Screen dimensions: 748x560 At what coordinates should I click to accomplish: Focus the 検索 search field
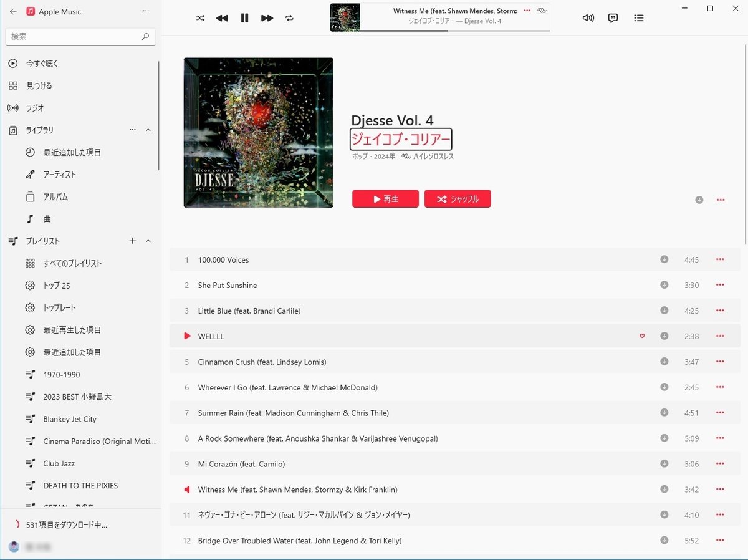[80, 36]
